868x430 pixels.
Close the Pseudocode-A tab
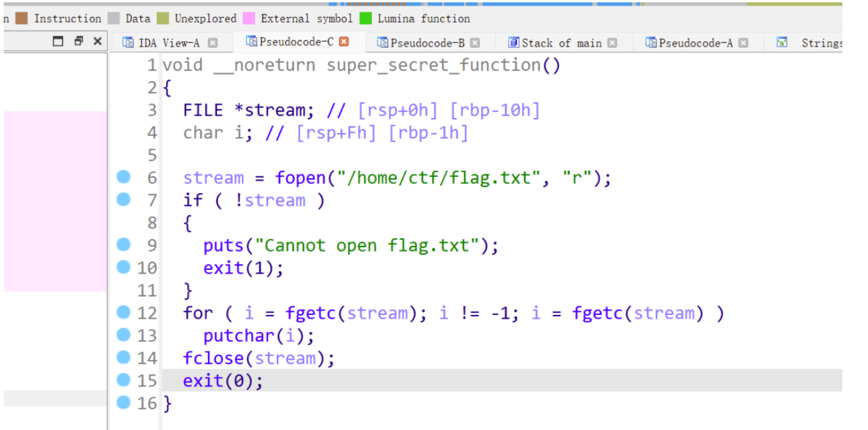(743, 43)
